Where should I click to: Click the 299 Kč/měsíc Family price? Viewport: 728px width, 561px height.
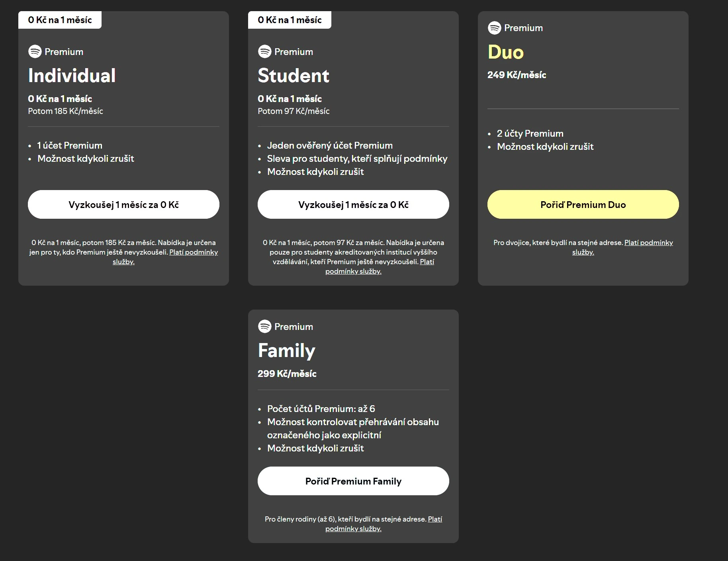[x=287, y=374]
